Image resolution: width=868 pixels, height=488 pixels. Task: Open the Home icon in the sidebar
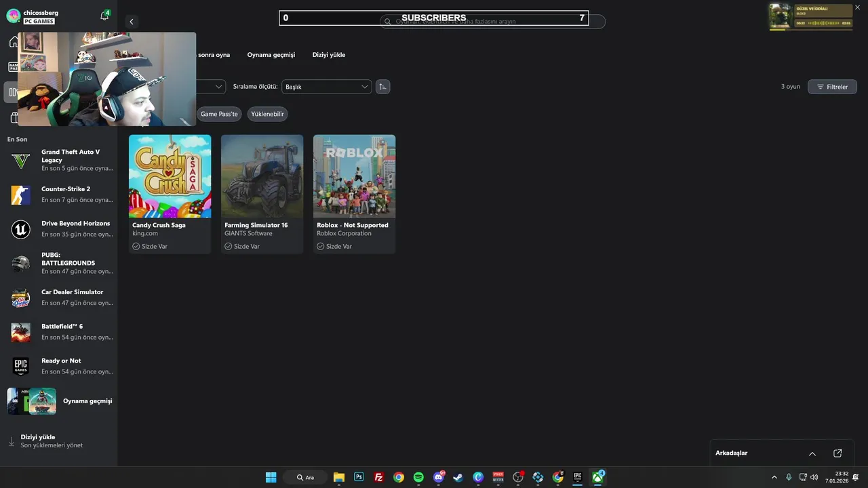[x=14, y=42]
